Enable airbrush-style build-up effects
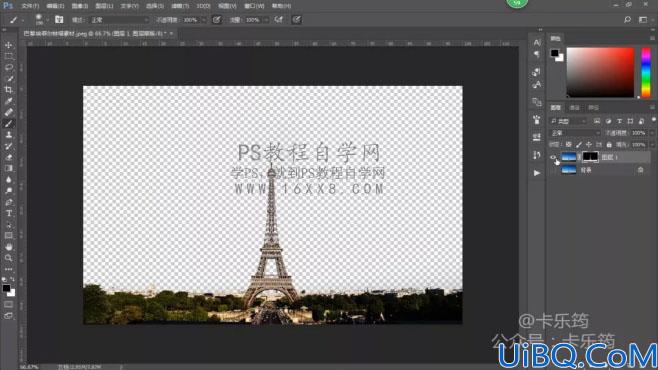 (279, 20)
